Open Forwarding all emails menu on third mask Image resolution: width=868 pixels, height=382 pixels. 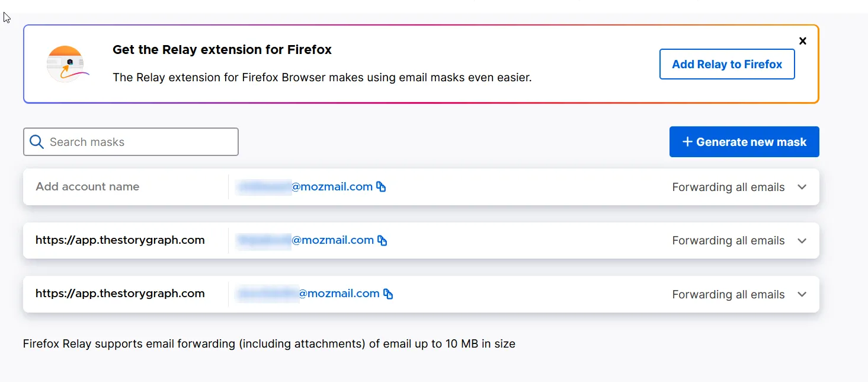728,294
